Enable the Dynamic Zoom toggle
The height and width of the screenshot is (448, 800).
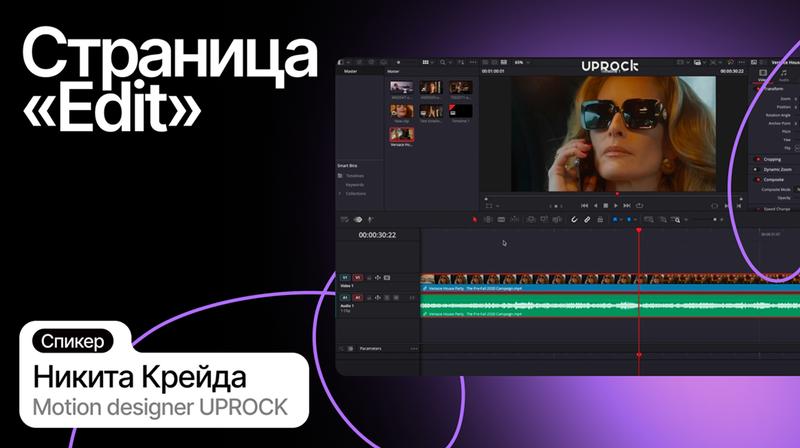pos(756,169)
